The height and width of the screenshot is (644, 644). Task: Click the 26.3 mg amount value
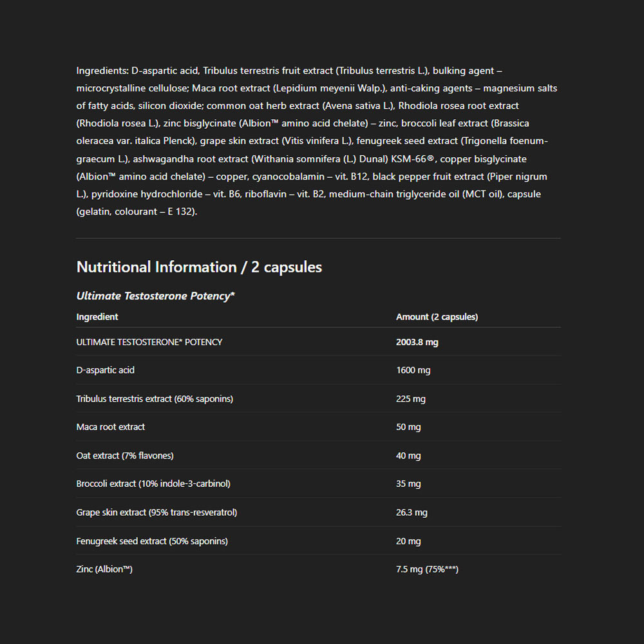point(412,513)
